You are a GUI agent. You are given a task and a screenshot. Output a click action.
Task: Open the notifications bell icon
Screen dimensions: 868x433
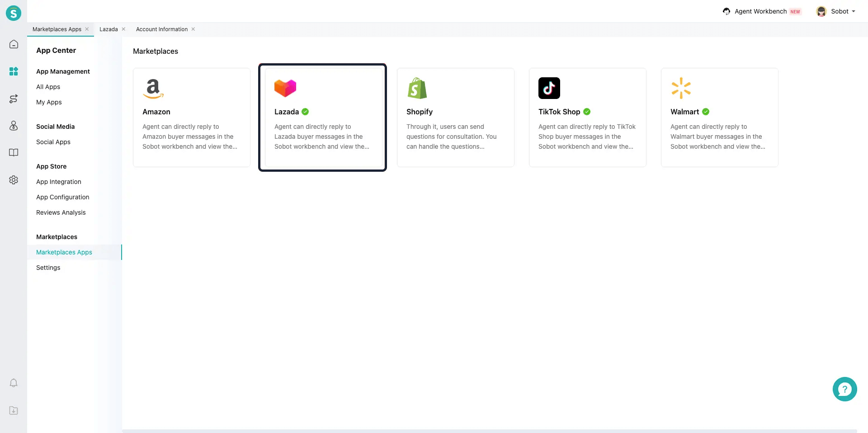(14, 383)
